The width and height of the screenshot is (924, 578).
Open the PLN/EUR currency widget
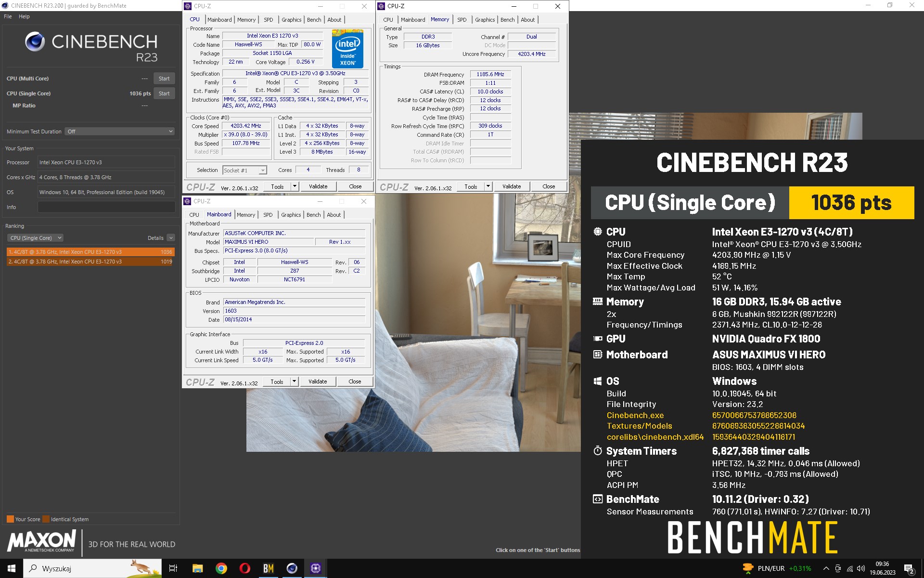tap(778, 568)
